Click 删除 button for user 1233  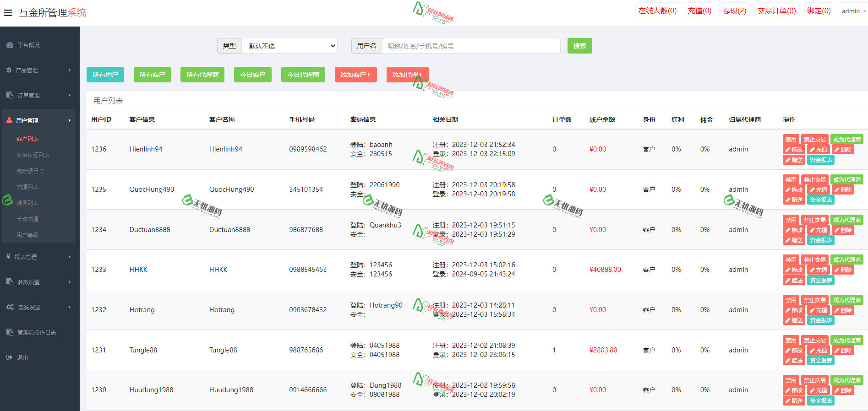click(843, 270)
